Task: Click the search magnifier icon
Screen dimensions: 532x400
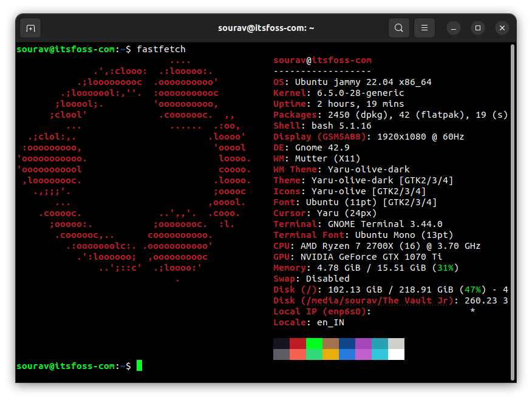Action: pyautogui.click(x=398, y=28)
